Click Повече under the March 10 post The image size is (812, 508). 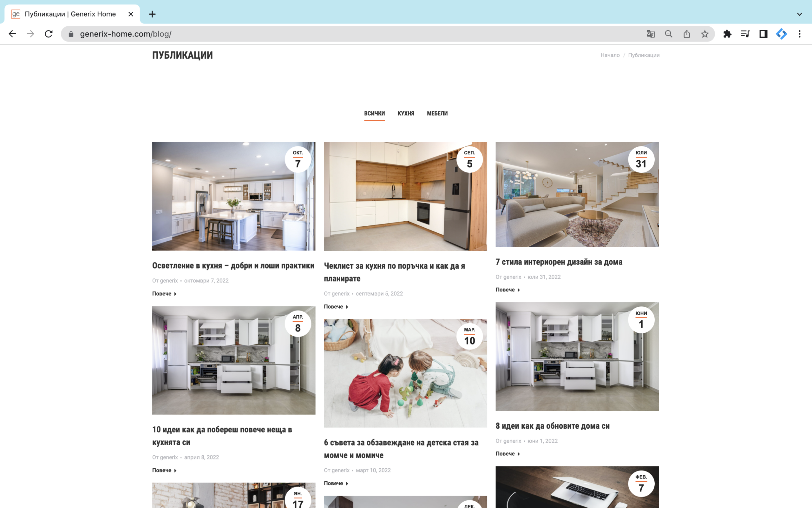pos(336,484)
